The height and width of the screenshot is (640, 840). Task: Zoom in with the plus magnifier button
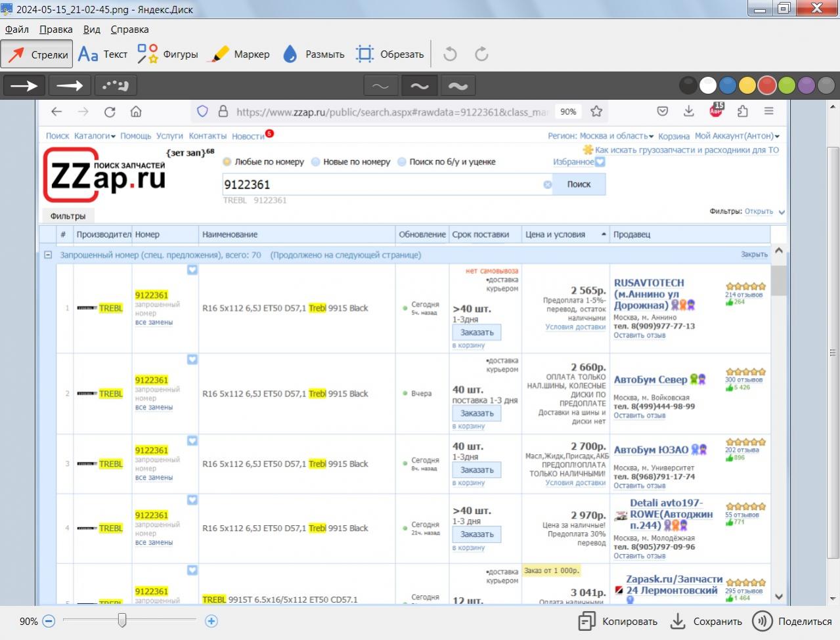[211, 621]
